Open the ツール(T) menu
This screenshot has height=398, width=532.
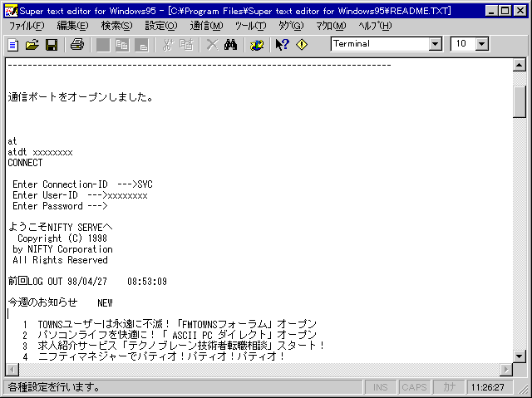250,26
